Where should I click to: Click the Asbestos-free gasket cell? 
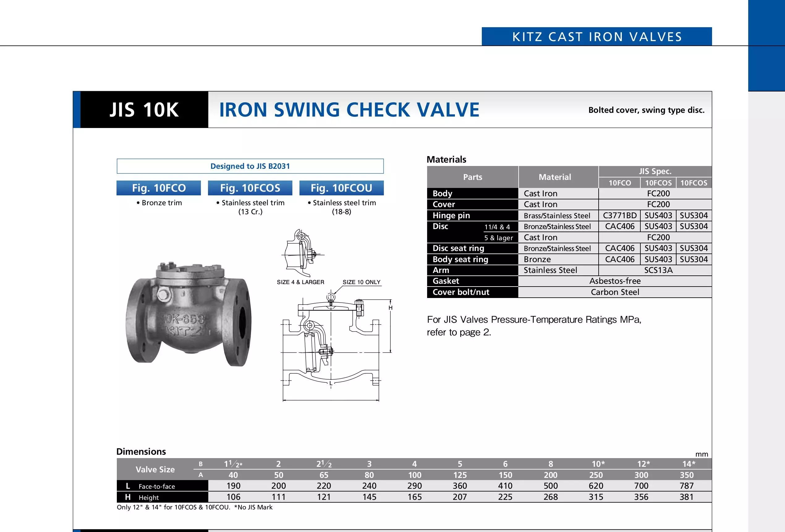pyautogui.click(x=615, y=281)
